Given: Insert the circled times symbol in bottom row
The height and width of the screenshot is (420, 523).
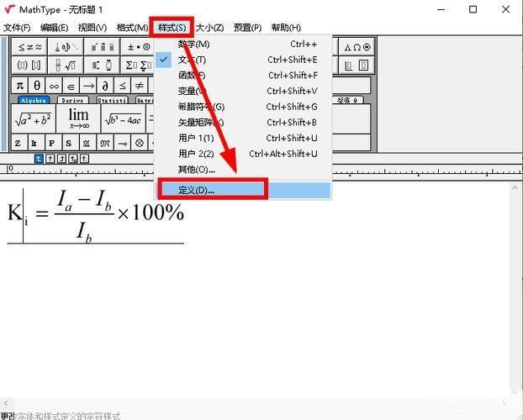Looking at the screenshot, I should coord(140,143).
